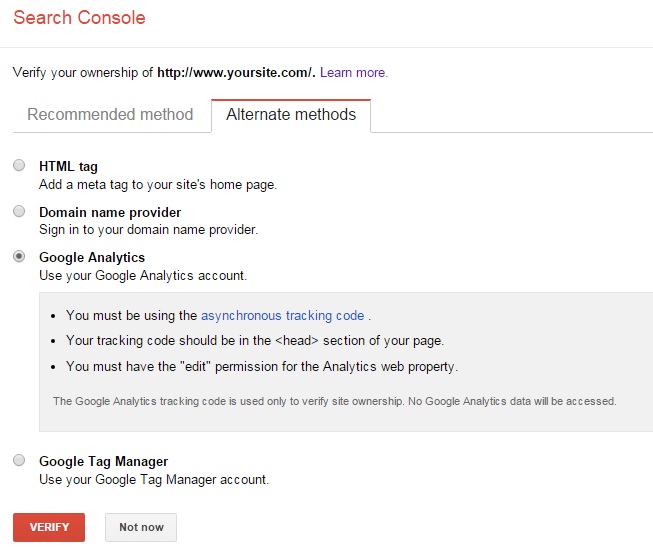Image resolution: width=653 pixels, height=556 pixels.
Task: Open the asynchronous tracking code link
Action: tap(283, 315)
